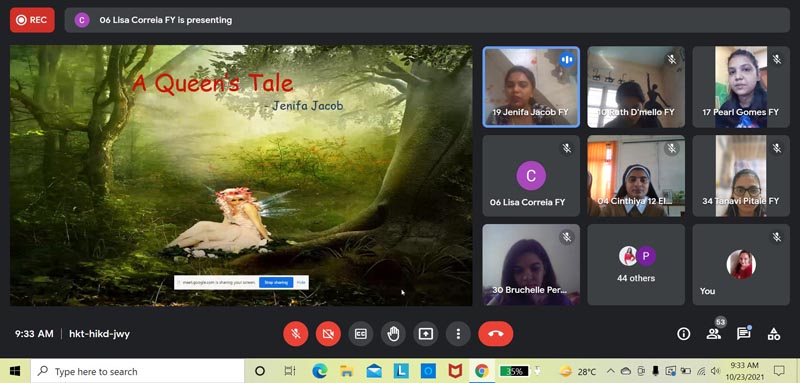Open the Windows notification center icon
The image size is (800, 383).
point(779,371)
